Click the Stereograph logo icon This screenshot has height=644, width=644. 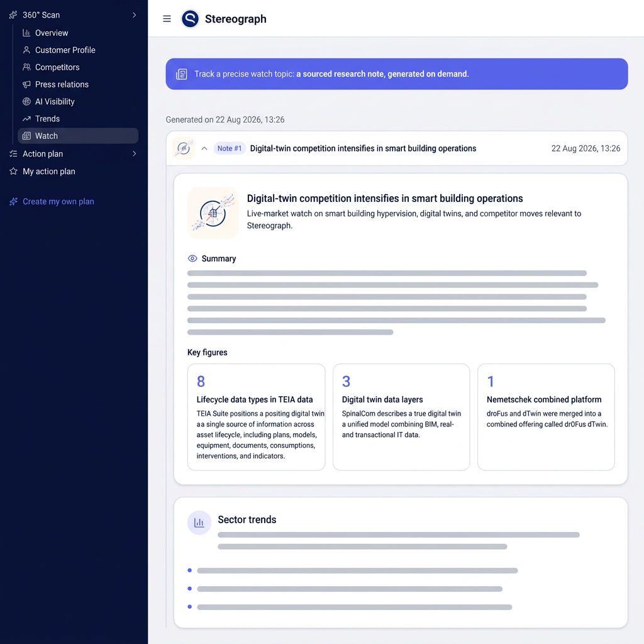[190, 19]
